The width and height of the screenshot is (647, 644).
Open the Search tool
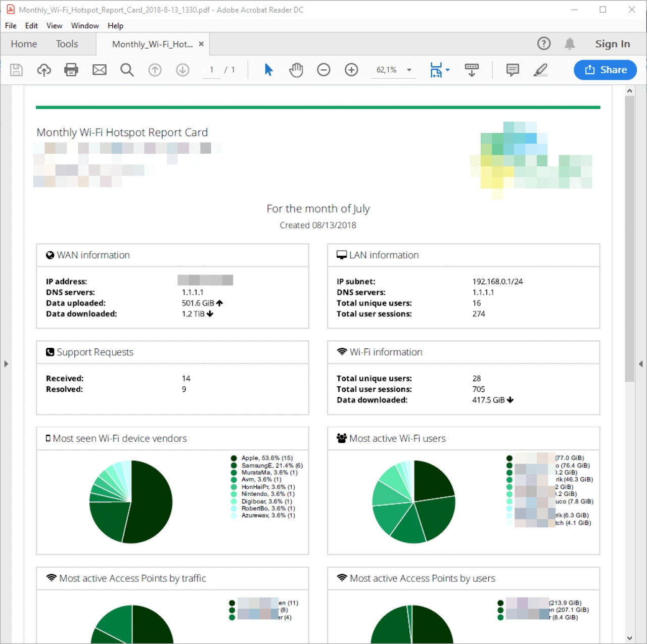tap(127, 70)
